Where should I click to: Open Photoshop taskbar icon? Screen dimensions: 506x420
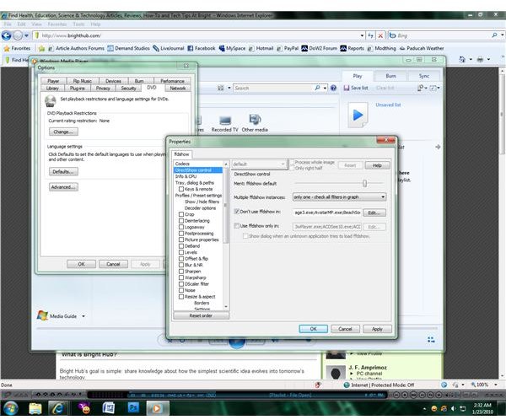tap(133, 408)
